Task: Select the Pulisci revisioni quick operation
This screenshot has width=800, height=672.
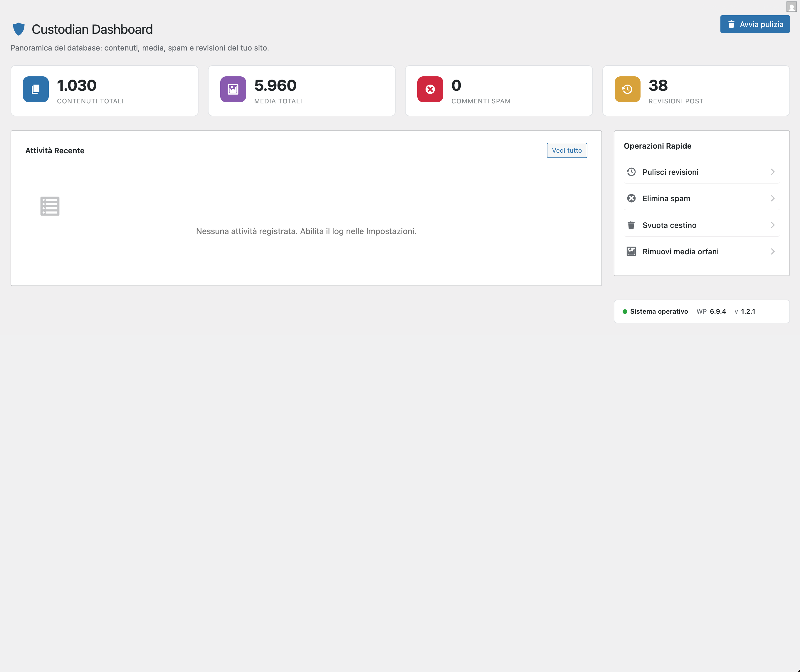Action: click(670, 172)
